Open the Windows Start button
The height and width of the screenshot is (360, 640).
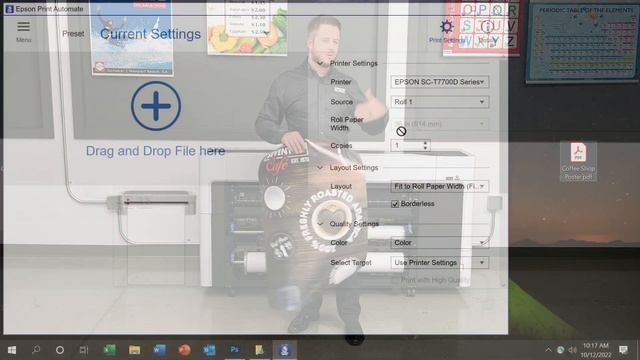click(12, 350)
